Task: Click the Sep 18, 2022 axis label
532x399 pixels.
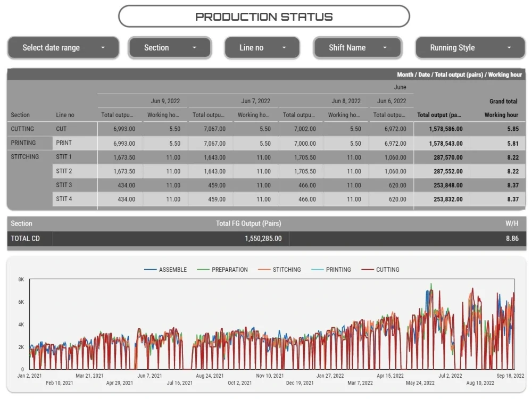Action: tap(510, 376)
